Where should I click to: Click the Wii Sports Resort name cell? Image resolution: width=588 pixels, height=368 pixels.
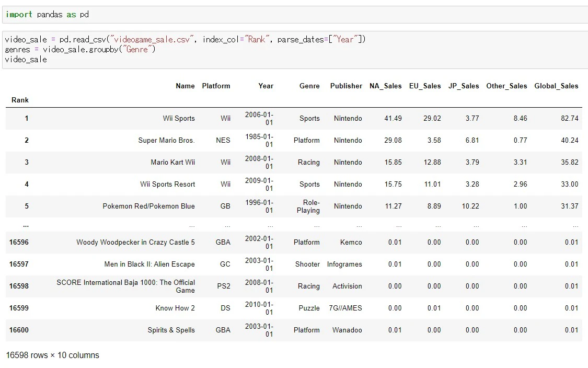[168, 184]
